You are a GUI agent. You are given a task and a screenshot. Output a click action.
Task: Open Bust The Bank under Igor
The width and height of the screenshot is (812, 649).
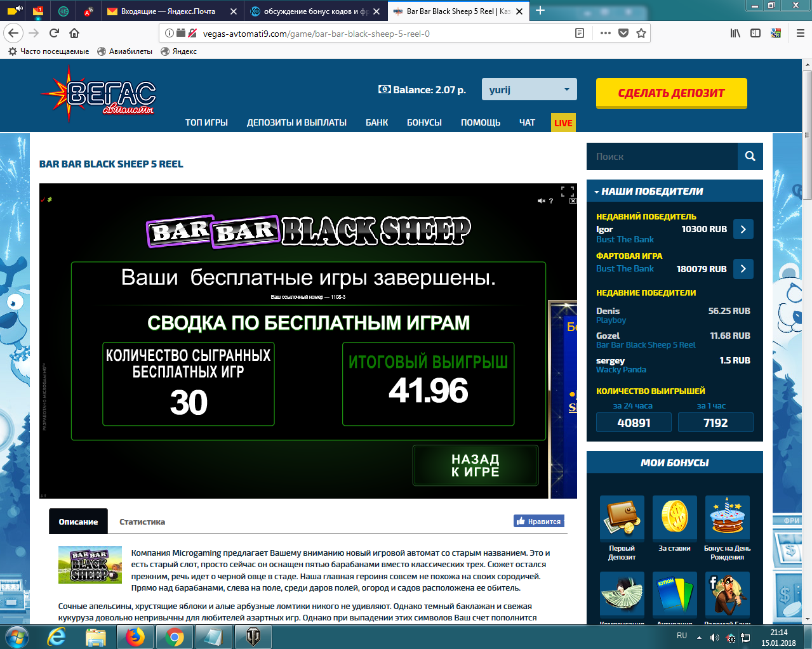click(625, 239)
